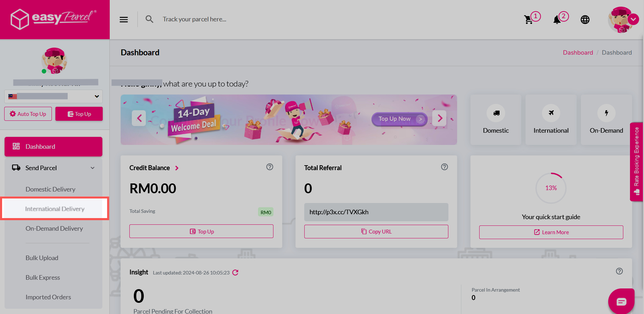
Task: Open Imported Orders in sidebar
Action: [48, 297]
